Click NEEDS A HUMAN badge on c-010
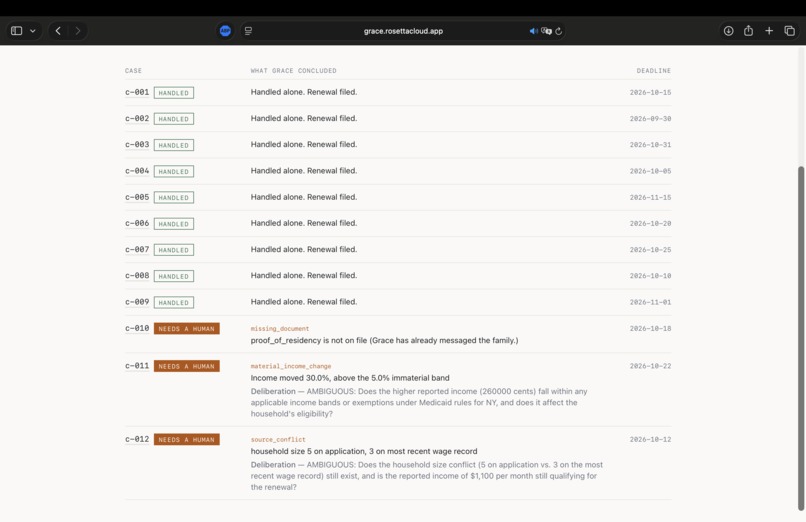This screenshot has width=806, height=522. (187, 329)
